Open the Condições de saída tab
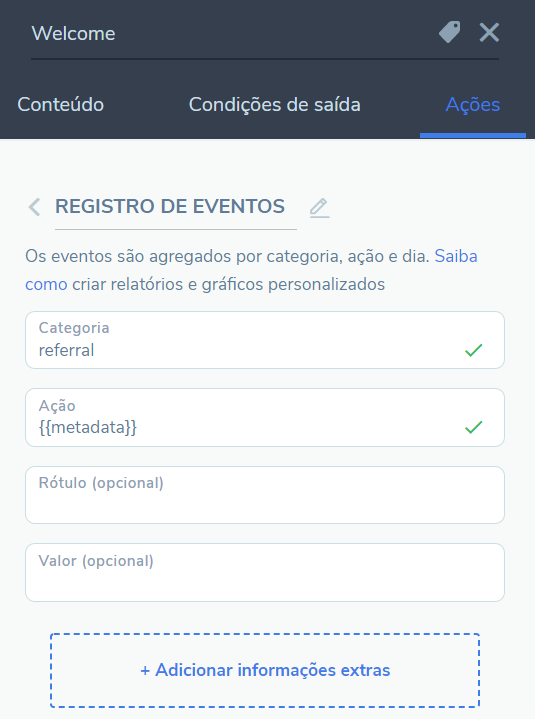This screenshot has height=719, width=535. [275, 105]
